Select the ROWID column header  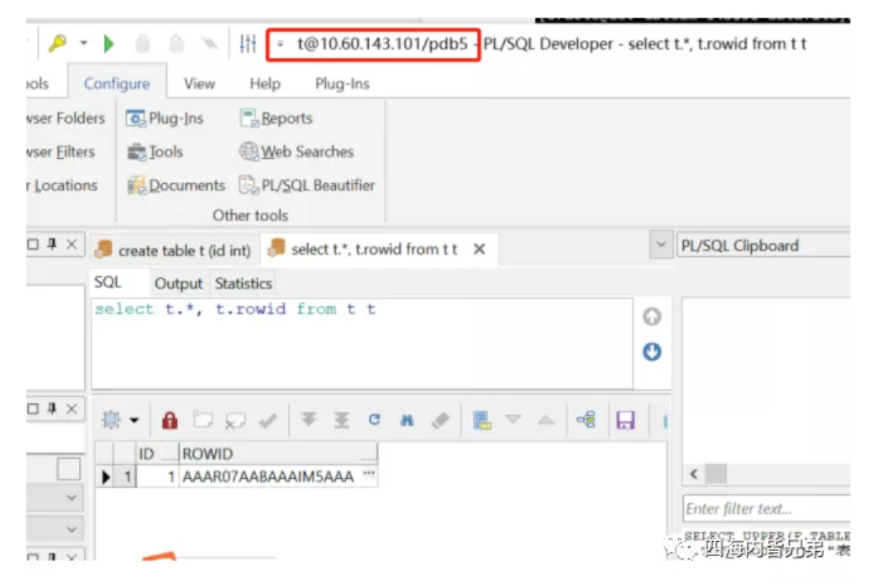(x=278, y=454)
